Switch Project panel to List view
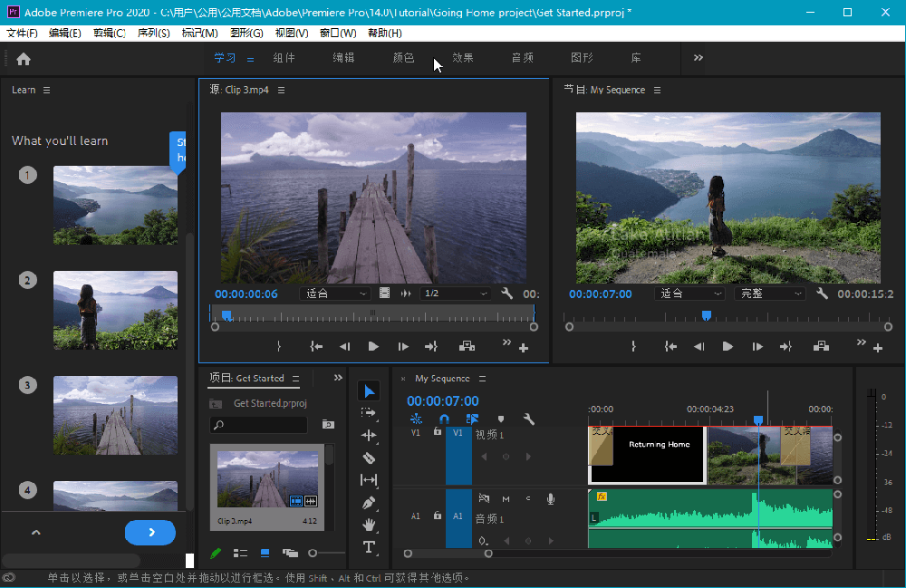Screen dimensions: 906x588 (x=240, y=553)
